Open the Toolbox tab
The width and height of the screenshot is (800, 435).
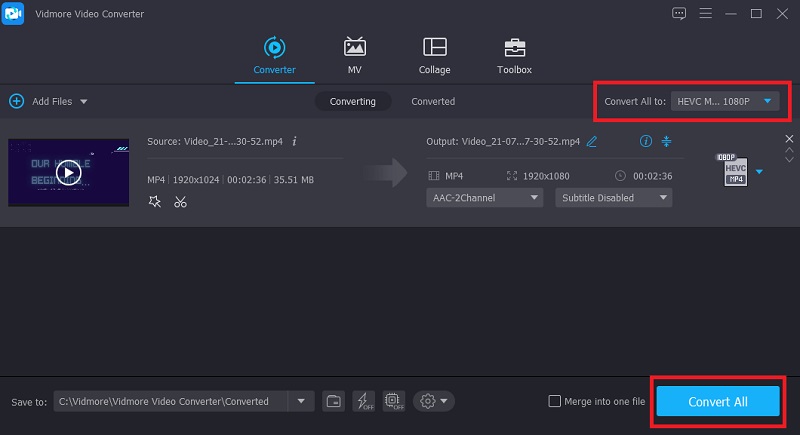(x=514, y=56)
